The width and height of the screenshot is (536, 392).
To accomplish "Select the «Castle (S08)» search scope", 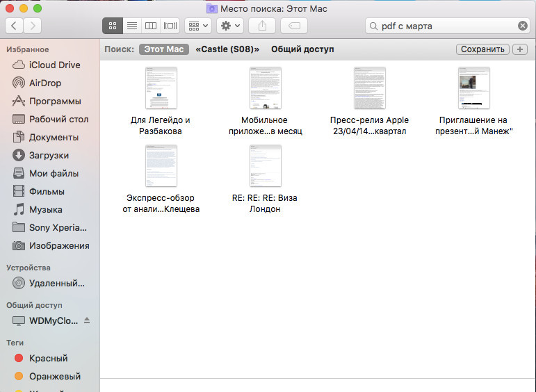I will 227,49.
